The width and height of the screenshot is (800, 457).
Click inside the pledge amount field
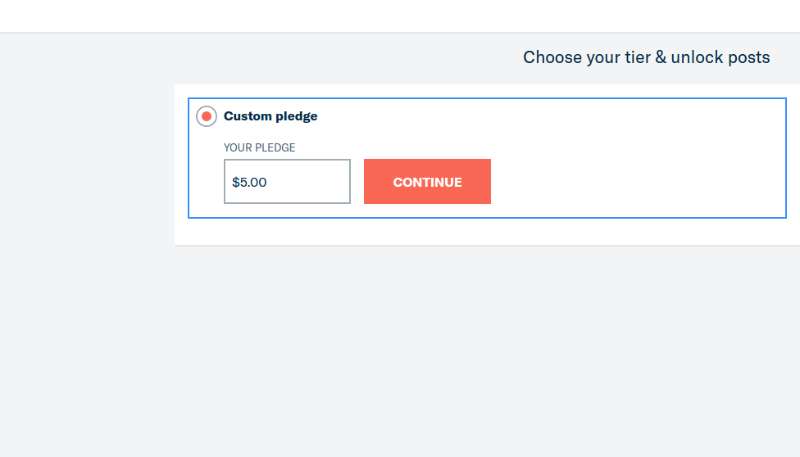[287, 182]
